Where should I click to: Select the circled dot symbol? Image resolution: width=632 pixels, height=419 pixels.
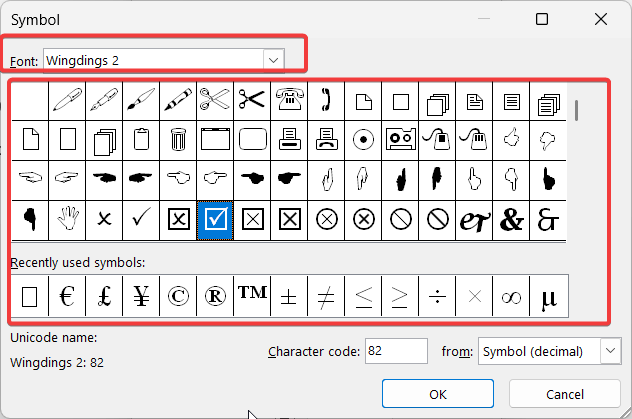(363, 140)
